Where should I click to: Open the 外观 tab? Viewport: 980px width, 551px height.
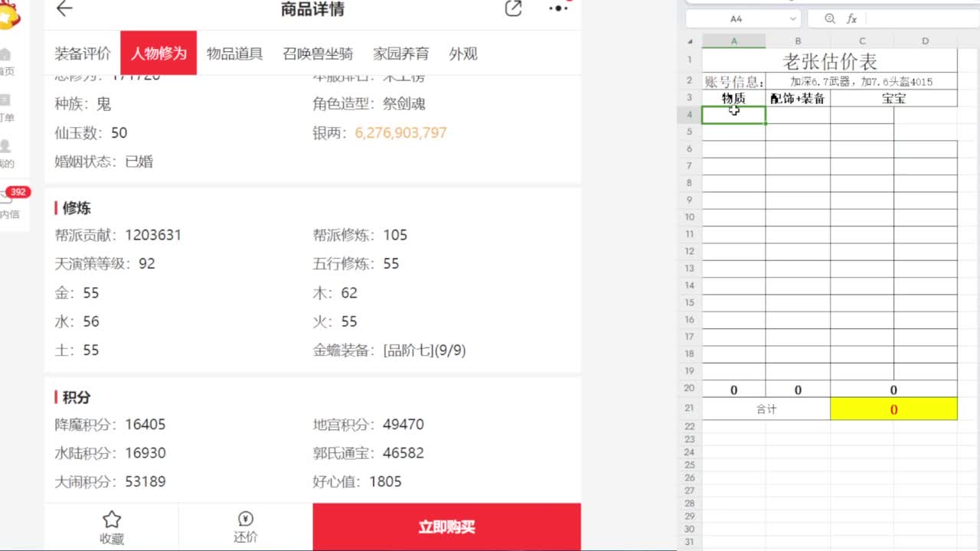pyautogui.click(x=463, y=54)
